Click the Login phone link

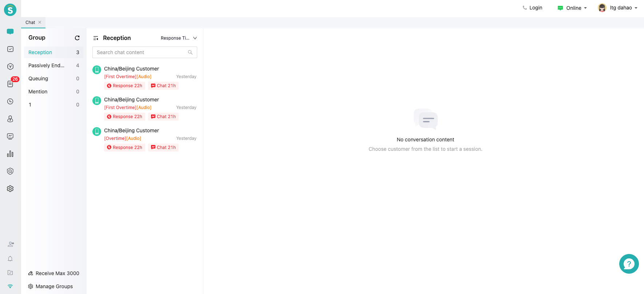tap(532, 8)
